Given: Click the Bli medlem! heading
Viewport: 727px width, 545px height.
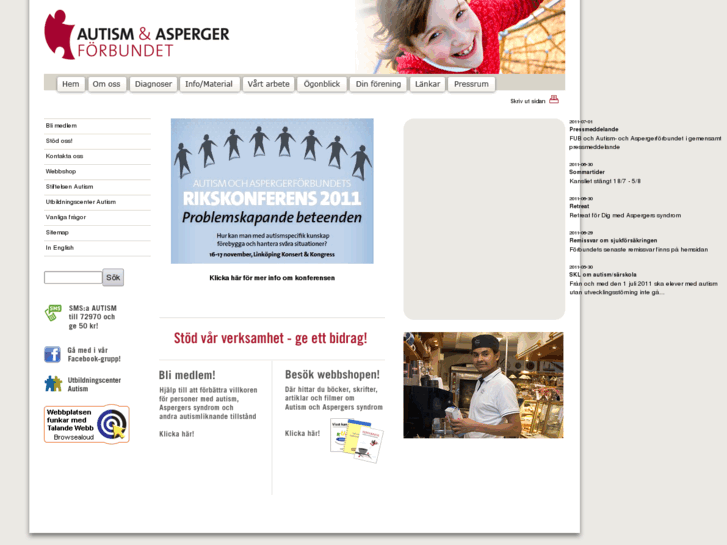Looking at the screenshot, I should pyautogui.click(x=187, y=375).
